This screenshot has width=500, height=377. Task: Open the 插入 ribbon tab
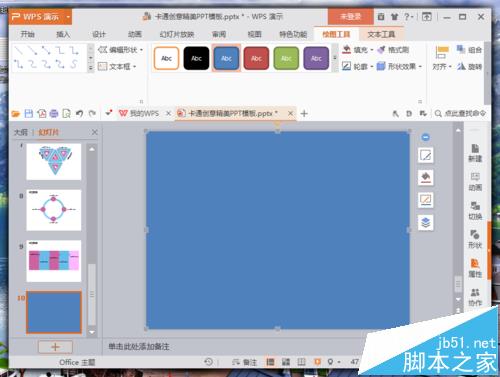pos(63,34)
